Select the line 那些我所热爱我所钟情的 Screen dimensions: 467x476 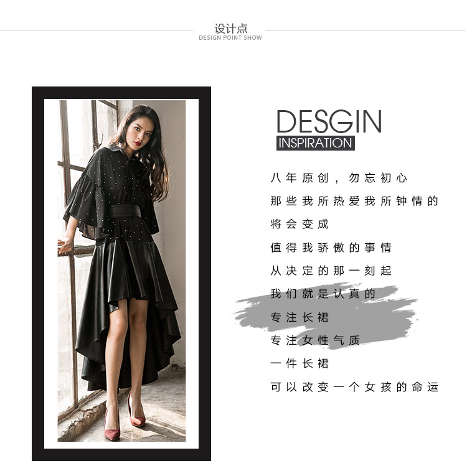click(x=354, y=201)
